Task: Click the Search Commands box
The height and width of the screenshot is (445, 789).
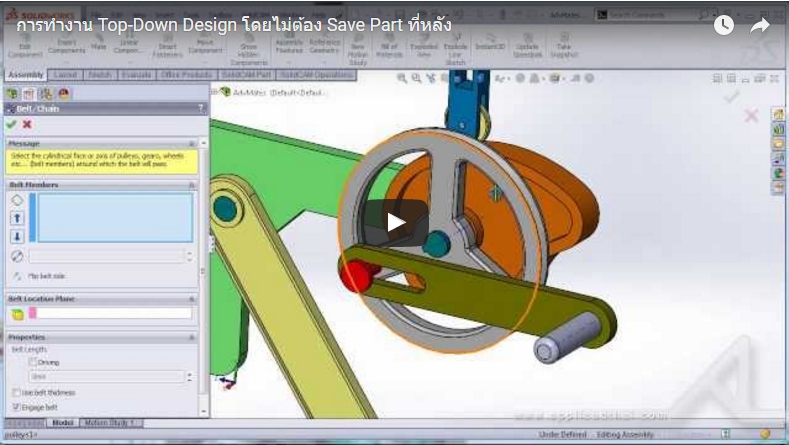Action: tap(652, 15)
